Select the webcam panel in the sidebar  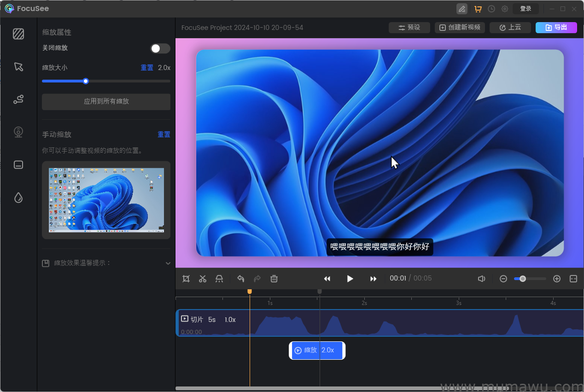point(18,132)
